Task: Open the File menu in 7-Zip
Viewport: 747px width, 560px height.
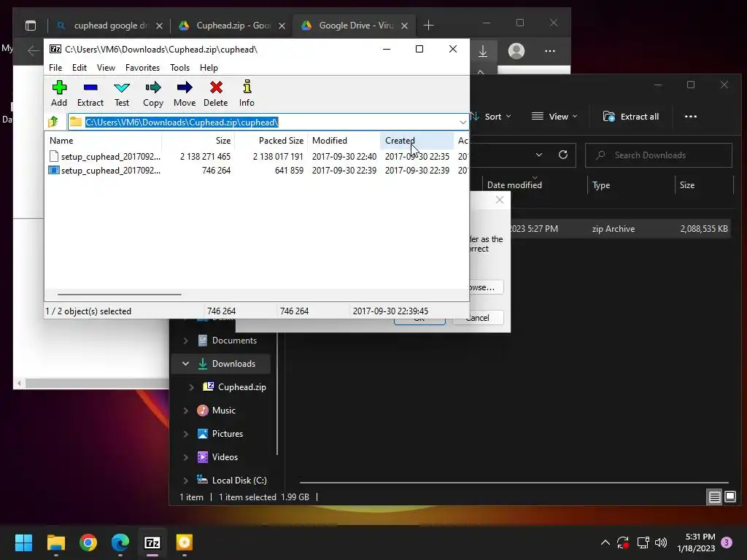Action: click(55, 68)
